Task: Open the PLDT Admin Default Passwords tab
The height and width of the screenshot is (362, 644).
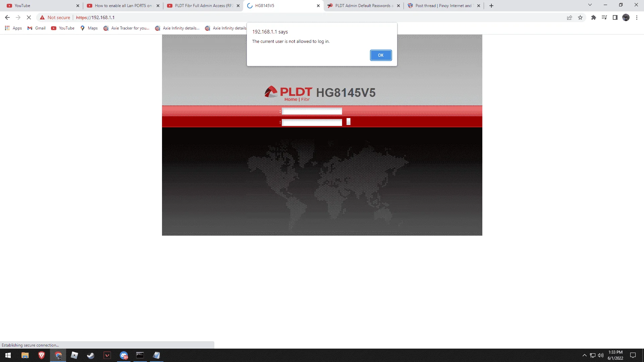Action: pyautogui.click(x=363, y=6)
